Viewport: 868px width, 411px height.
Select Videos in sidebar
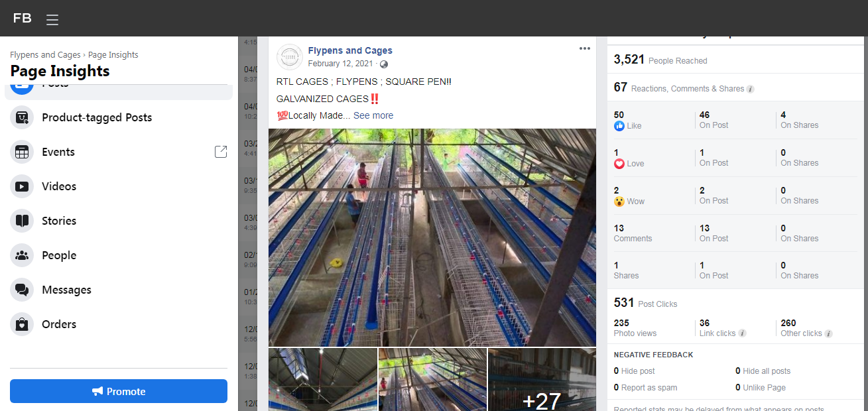[x=119, y=186]
